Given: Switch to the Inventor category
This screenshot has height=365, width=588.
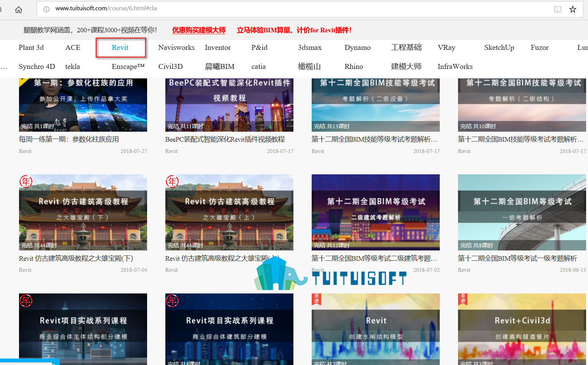Looking at the screenshot, I should point(218,48).
